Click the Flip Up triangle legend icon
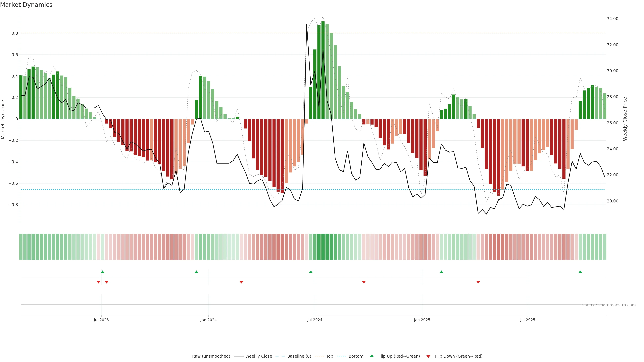 click(372, 356)
